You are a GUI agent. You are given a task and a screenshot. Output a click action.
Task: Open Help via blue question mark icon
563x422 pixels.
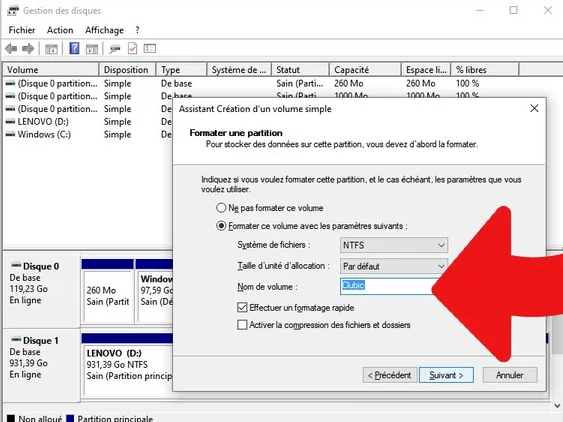[74, 48]
